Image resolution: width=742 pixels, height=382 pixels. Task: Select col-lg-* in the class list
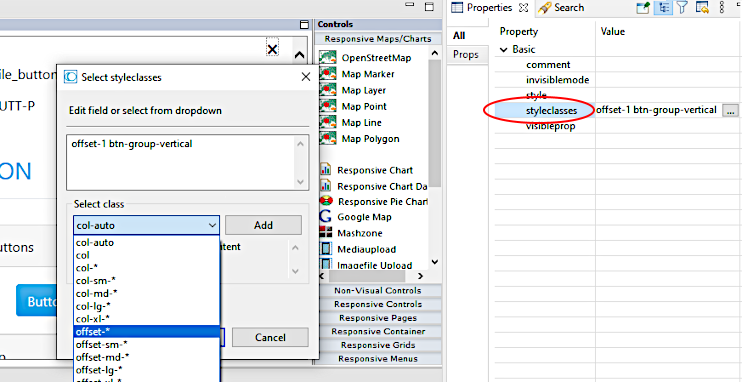(x=147, y=306)
